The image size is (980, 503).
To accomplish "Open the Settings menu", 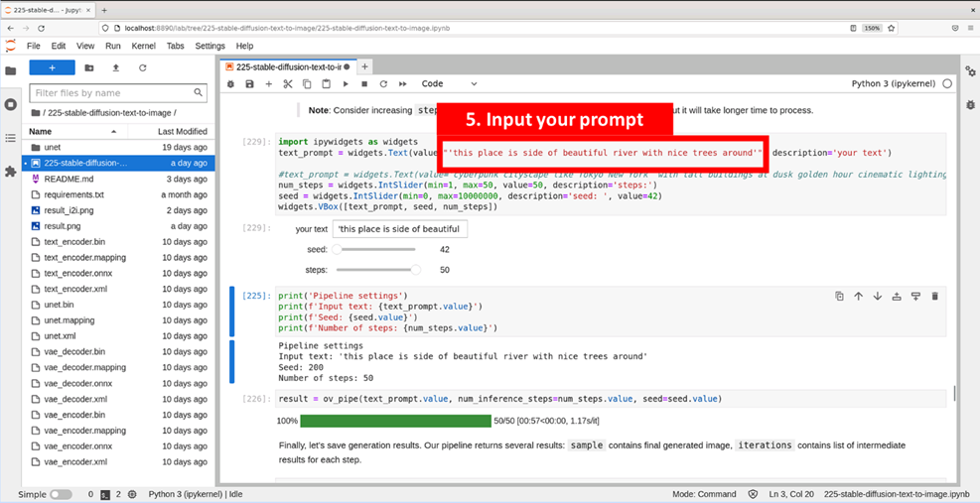I will pyautogui.click(x=210, y=46).
